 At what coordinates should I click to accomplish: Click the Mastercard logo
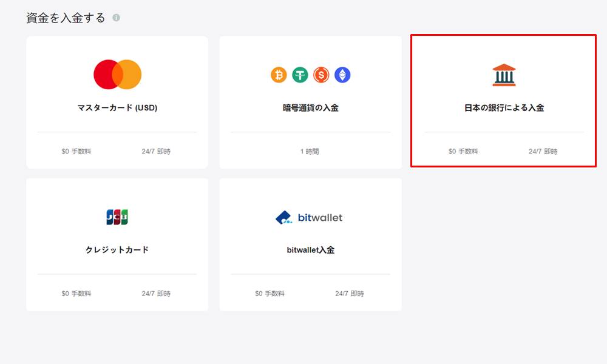pos(117,73)
